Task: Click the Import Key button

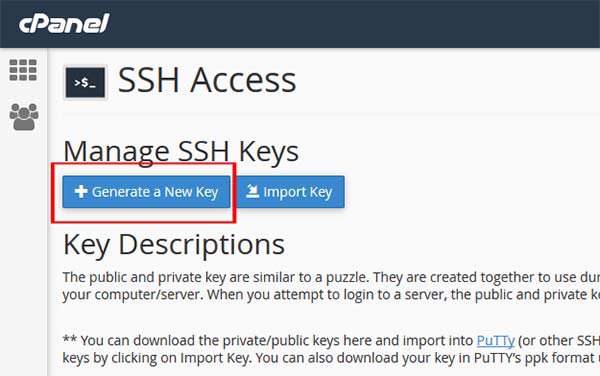Action: click(x=290, y=192)
